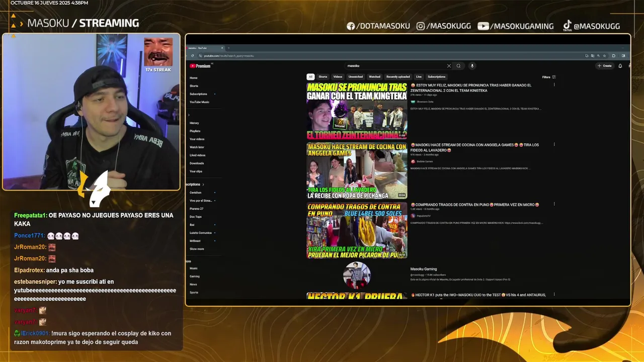
Task: Click the Bodota Games channel avatar
Action: pos(413,161)
